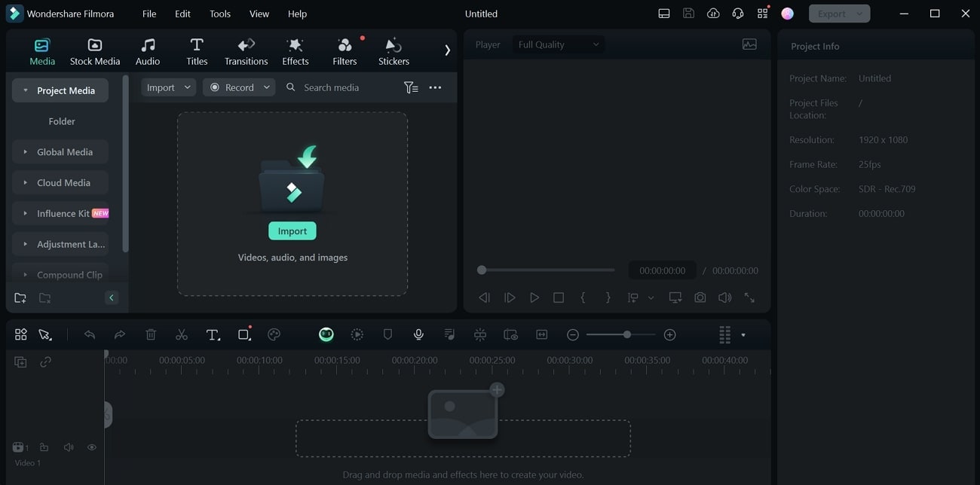Click the voiceover microphone icon

(418, 334)
